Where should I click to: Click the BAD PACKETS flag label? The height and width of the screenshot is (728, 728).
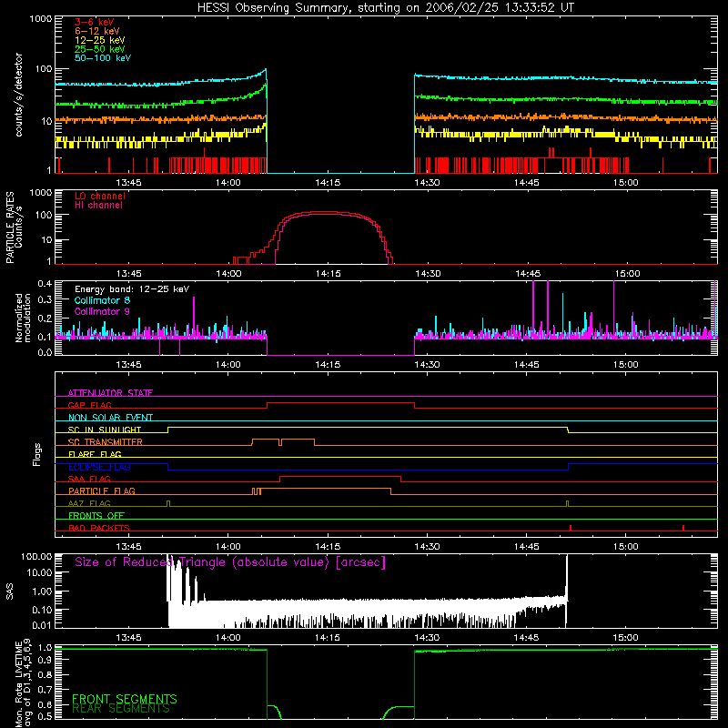99,528
